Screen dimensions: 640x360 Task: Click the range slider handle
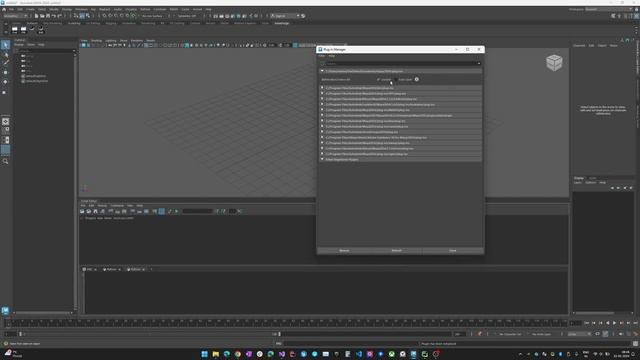click(279, 334)
